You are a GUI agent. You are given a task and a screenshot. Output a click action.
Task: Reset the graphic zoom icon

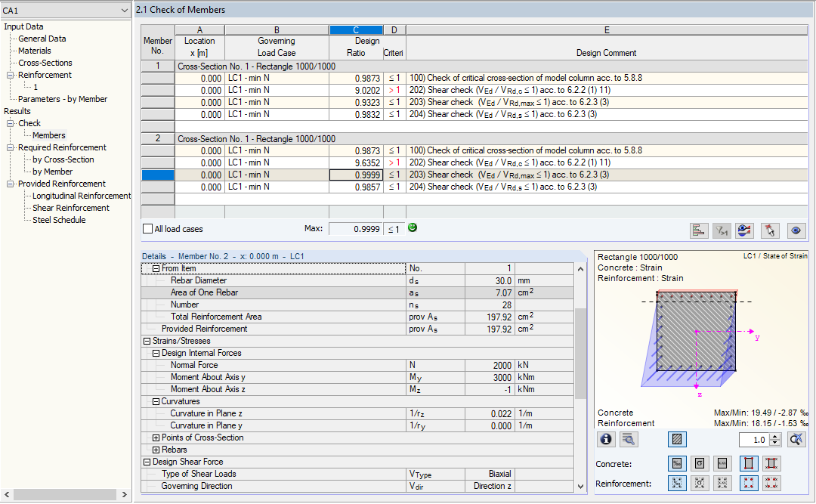tap(796, 440)
